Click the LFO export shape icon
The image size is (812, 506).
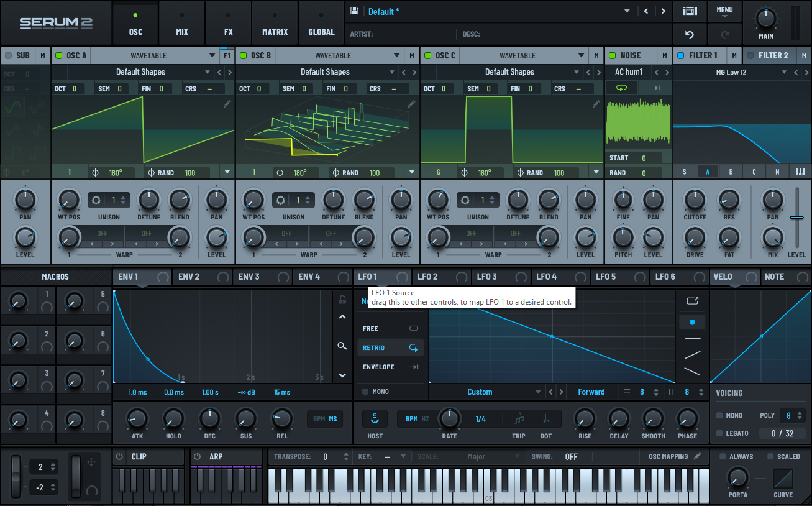(692, 301)
